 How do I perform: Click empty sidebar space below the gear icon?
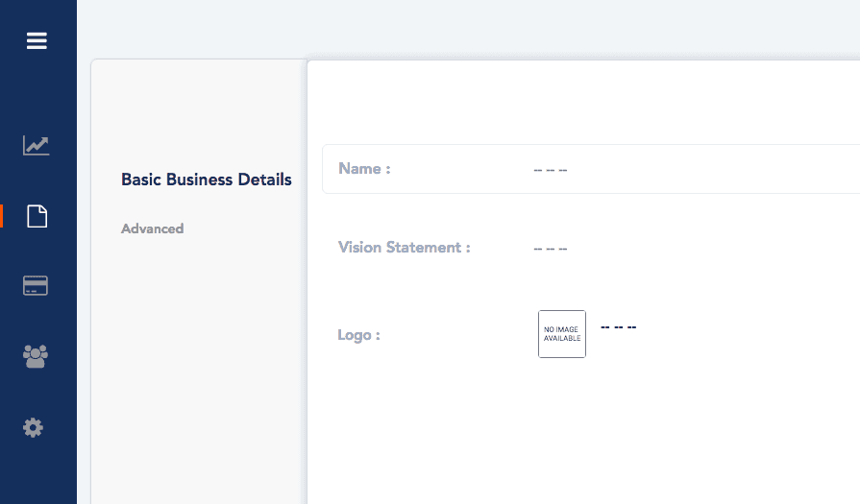[x=37, y=475]
